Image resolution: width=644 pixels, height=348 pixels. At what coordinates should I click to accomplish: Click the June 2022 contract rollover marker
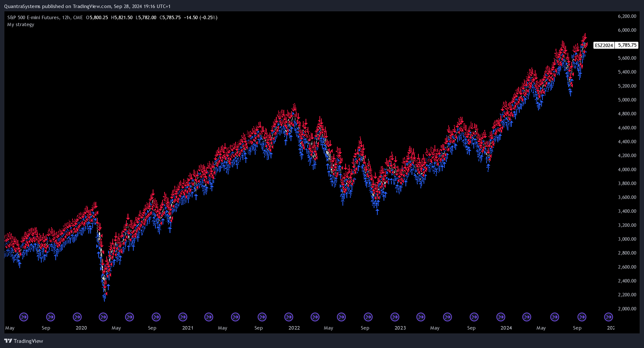[x=341, y=317]
